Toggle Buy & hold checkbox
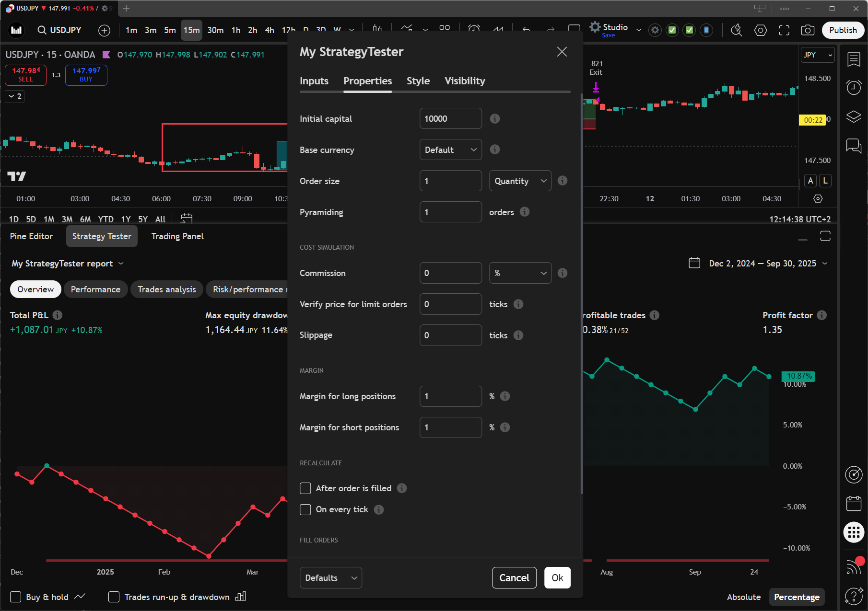Viewport: 868px width, 611px height. coord(16,597)
